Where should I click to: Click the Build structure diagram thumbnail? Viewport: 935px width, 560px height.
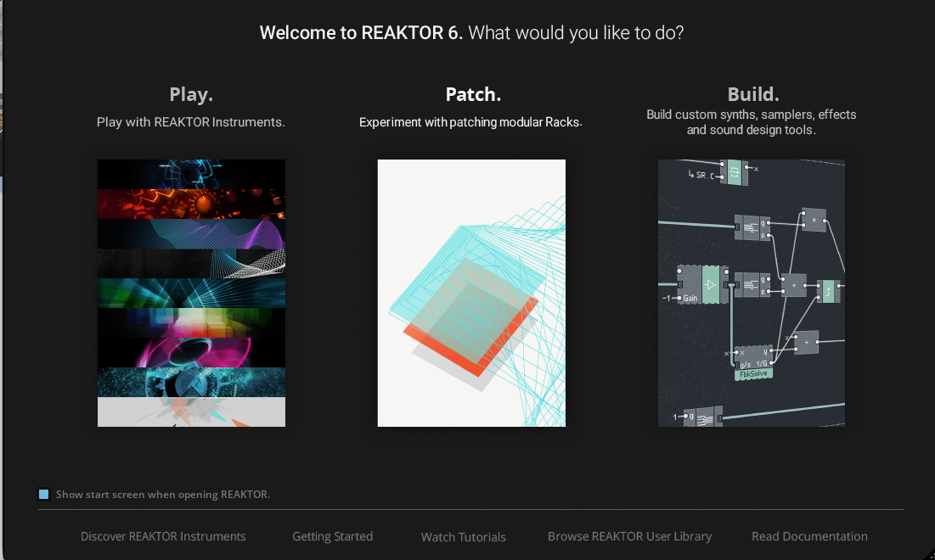752,293
